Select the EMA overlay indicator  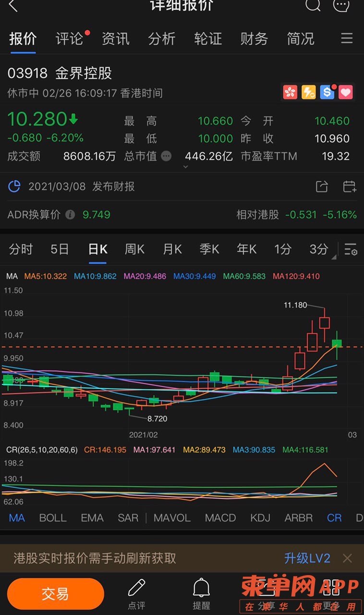[x=92, y=518]
